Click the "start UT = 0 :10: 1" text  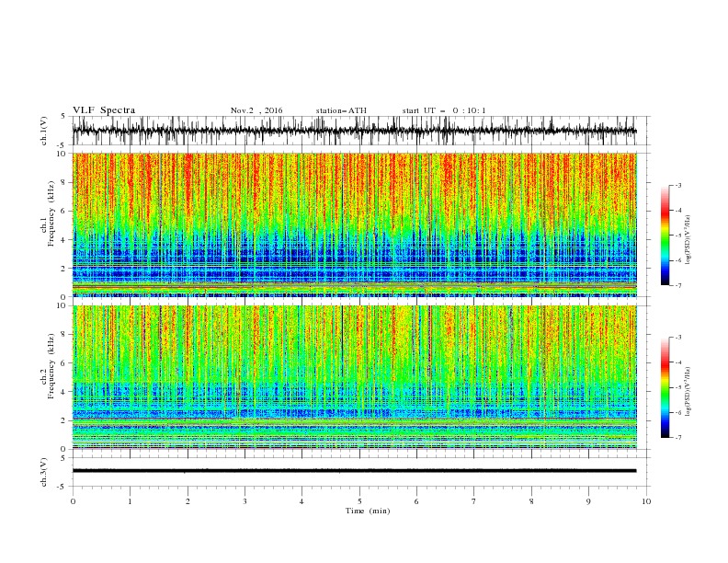[x=444, y=110]
